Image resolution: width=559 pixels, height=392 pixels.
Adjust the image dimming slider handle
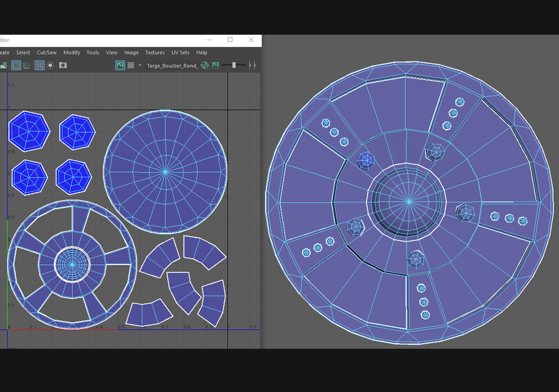(x=234, y=65)
